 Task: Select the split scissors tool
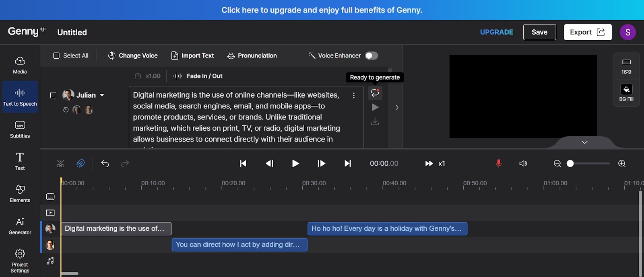tap(60, 164)
